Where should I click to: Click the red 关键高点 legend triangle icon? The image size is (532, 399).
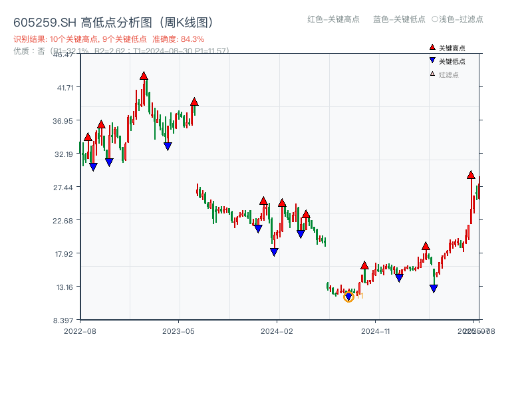pyautogui.click(x=432, y=47)
